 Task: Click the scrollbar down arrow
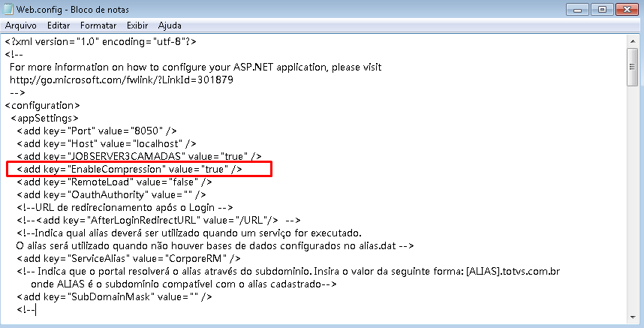[633, 317]
